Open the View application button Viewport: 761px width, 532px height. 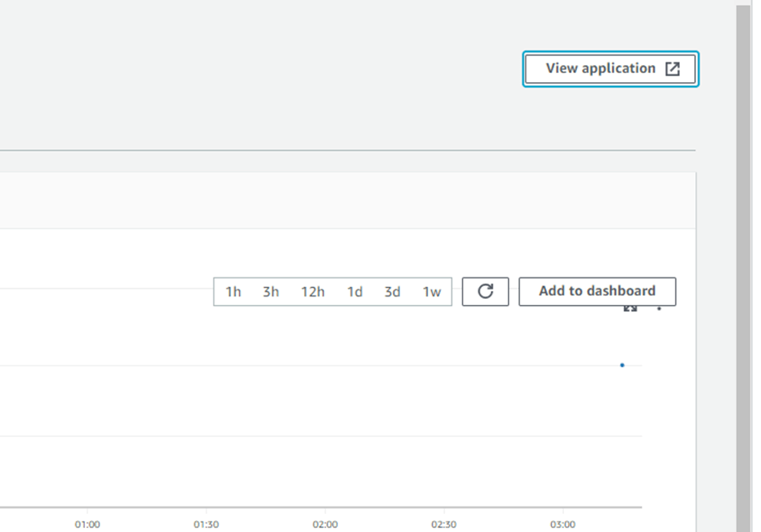(x=600, y=69)
